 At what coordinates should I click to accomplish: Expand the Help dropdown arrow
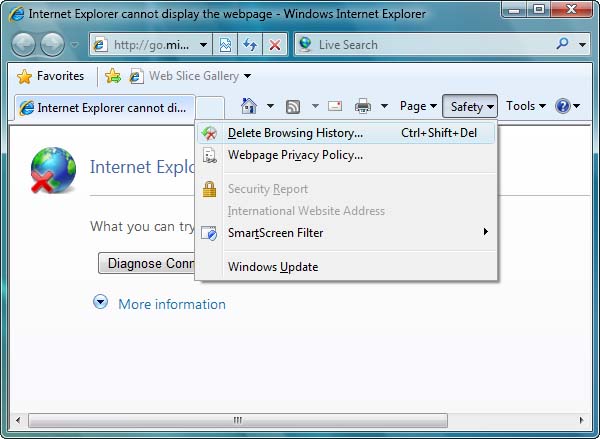[x=577, y=106]
